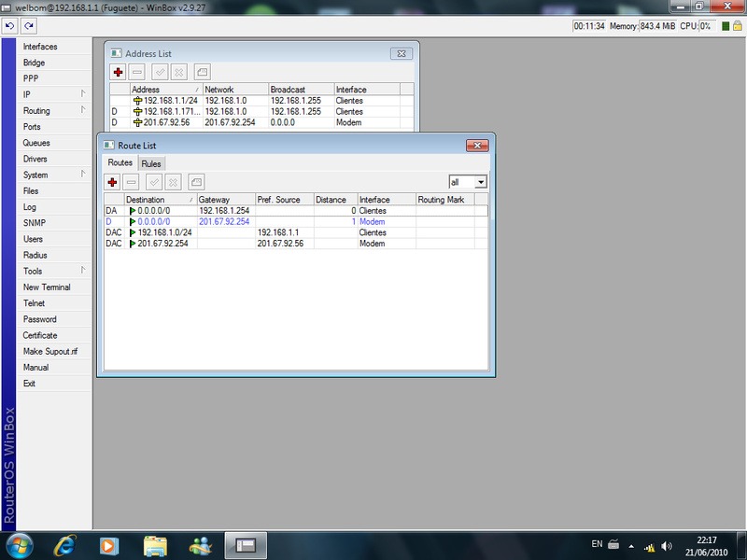Click the undo arrow in the WinBox toolbar
The image size is (747, 560).
[x=10, y=26]
